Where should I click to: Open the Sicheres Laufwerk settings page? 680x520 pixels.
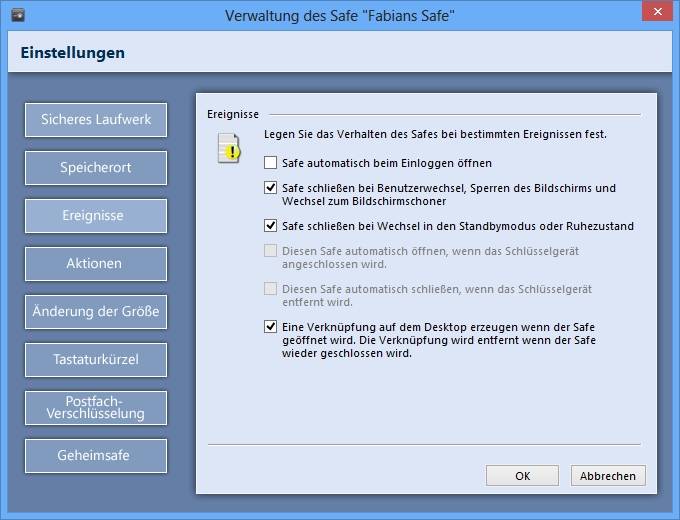coord(96,120)
